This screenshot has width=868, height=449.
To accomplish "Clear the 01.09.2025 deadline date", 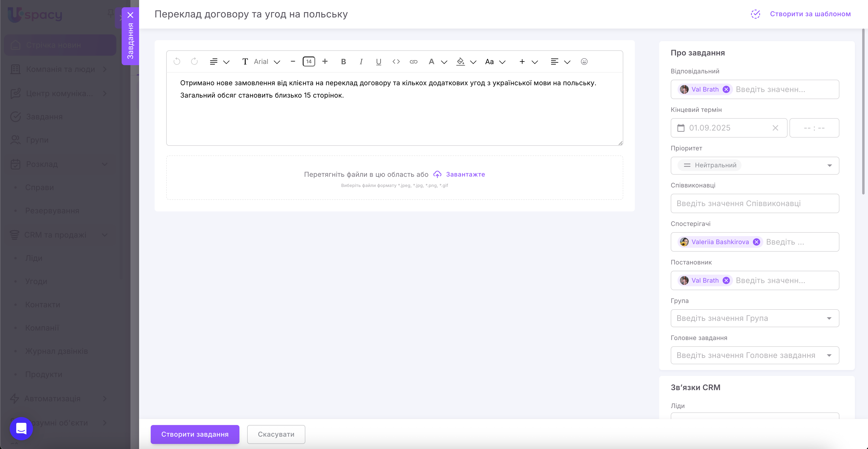I will click(x=775, y=128).
